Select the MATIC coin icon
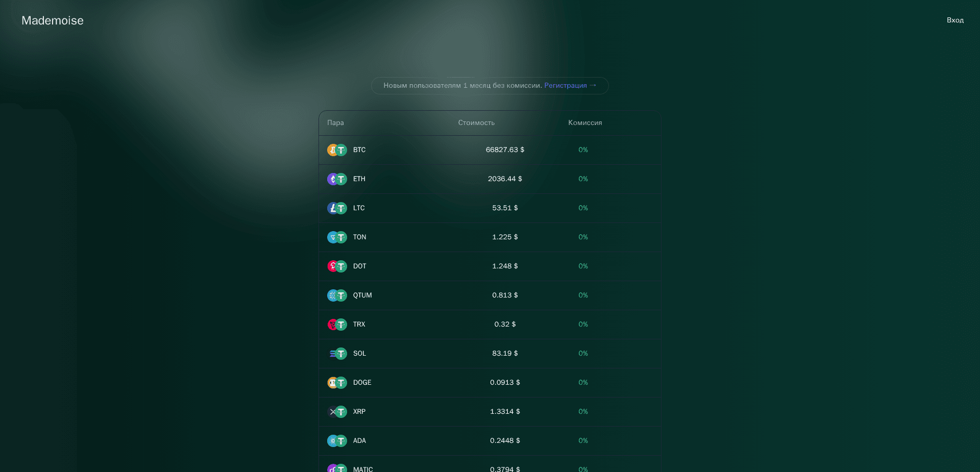 (337, 468)
